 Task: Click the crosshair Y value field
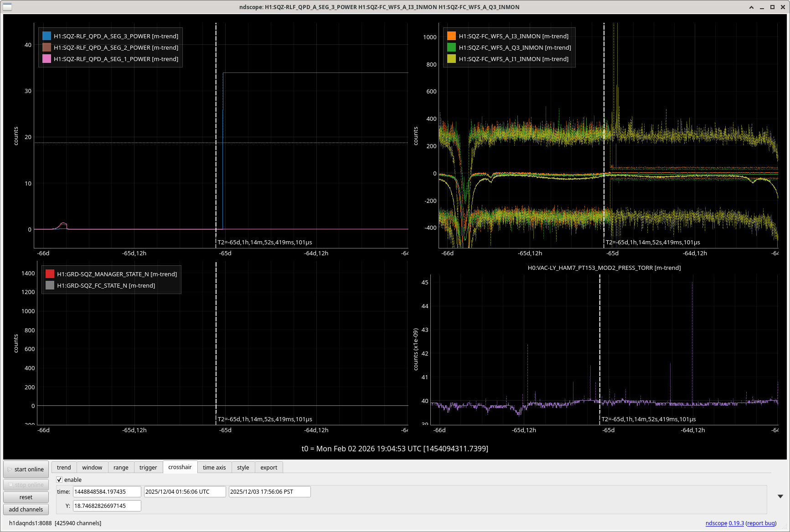[107, 506]
